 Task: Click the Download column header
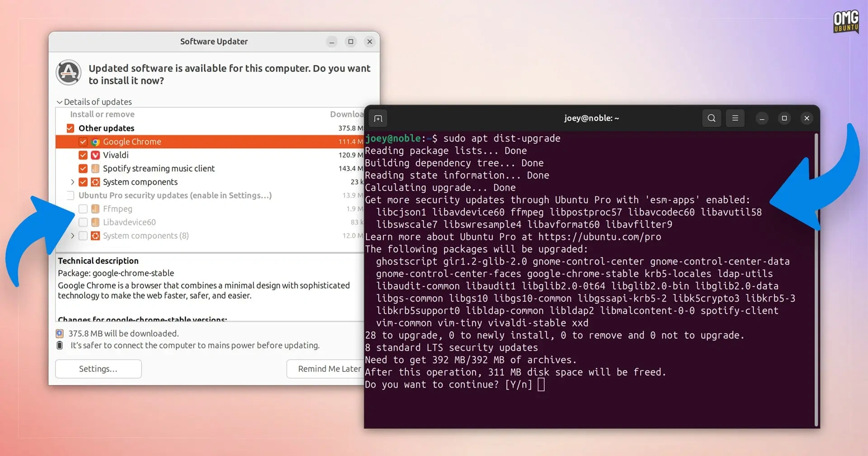(347, 114)
